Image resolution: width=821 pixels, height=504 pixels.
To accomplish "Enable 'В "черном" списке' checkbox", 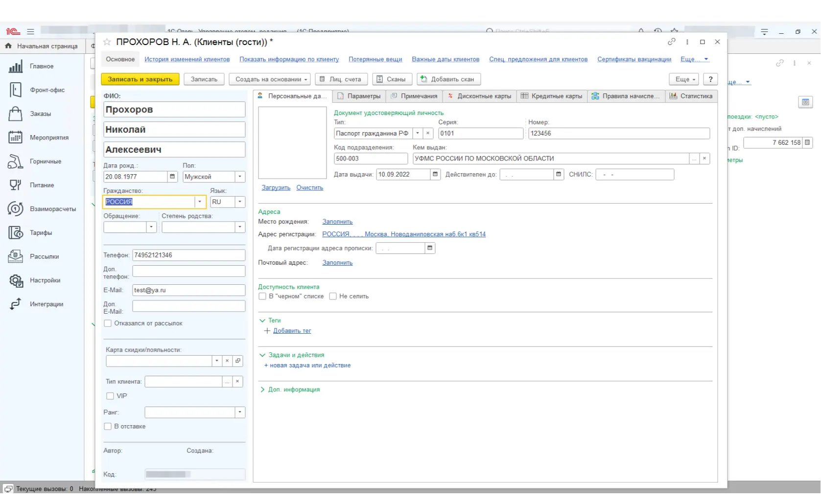I will coord(262,297).
